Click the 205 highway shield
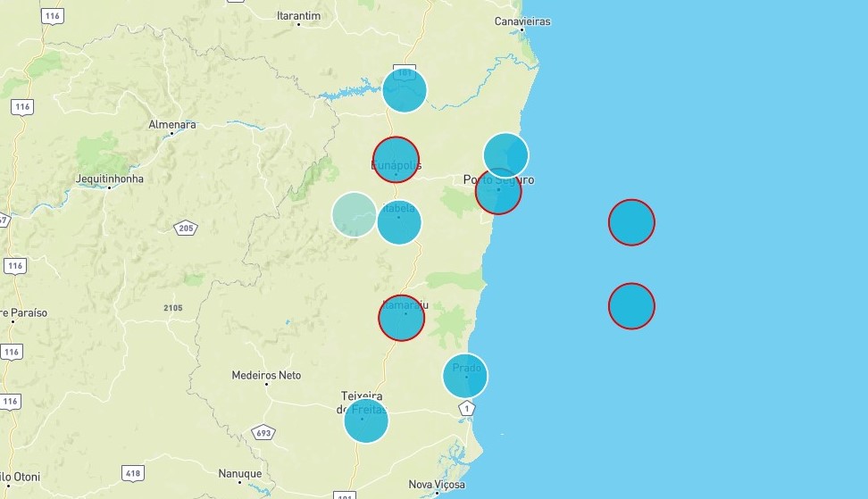868x499 pixels. coord(186,228)
